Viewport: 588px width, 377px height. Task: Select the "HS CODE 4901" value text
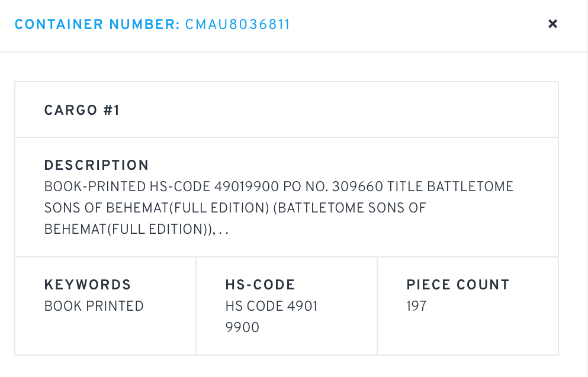[x=271, y=306]
